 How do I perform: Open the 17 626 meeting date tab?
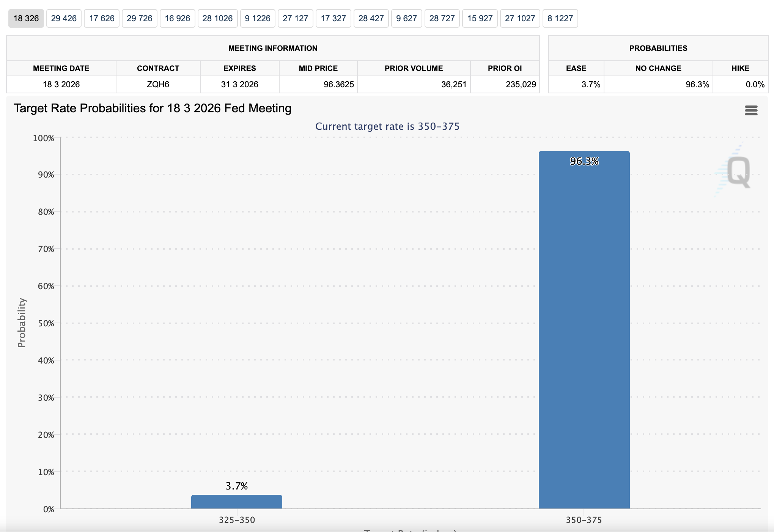[102, 19]
